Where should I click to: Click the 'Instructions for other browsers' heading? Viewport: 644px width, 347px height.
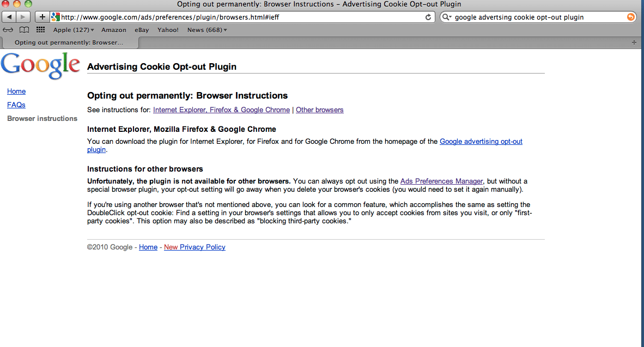pos(145,169)
